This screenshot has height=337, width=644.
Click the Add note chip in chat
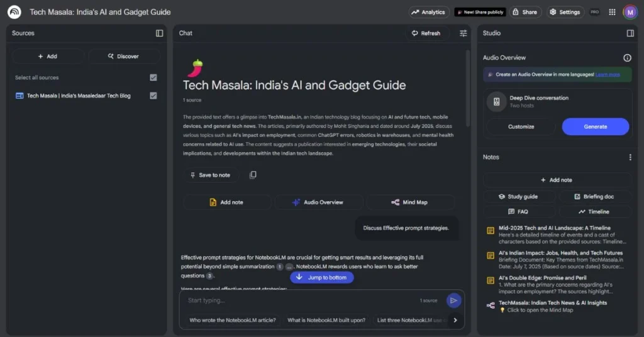point(226,202)
